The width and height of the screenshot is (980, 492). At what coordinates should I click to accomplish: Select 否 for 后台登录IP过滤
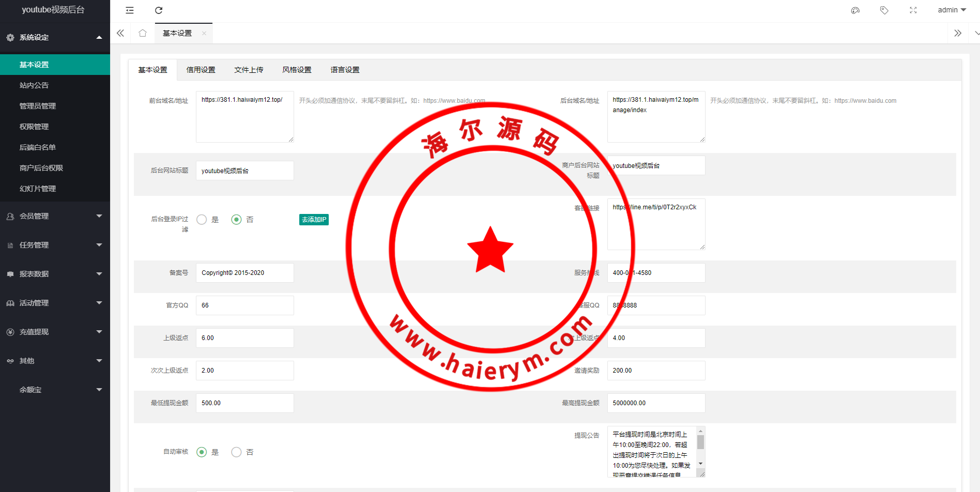[237, 220]
